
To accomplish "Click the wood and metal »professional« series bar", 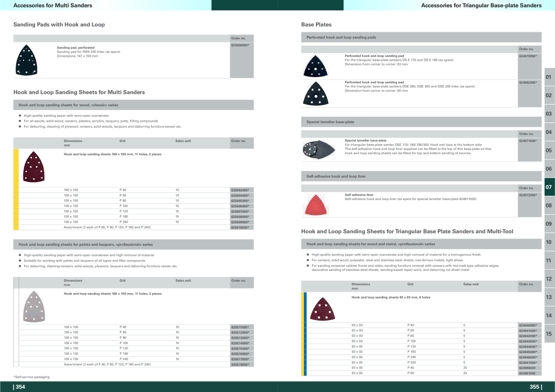I will 421,244.
